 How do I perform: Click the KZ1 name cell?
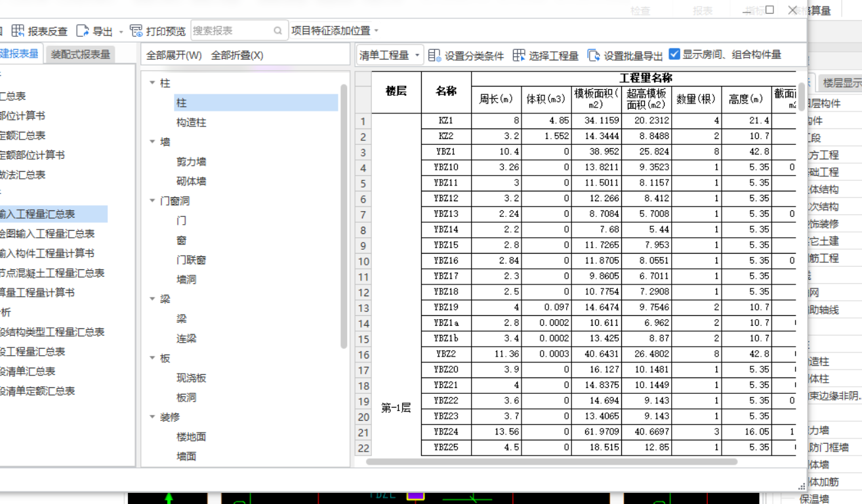point(446,121)
